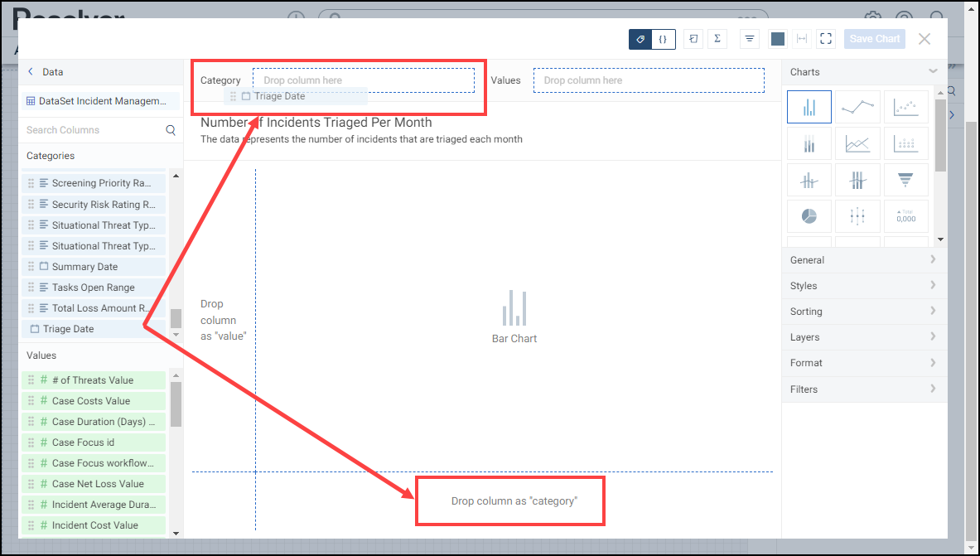980x556 pixels.
Task: Close the chart builder dialog
Action: 924,39
